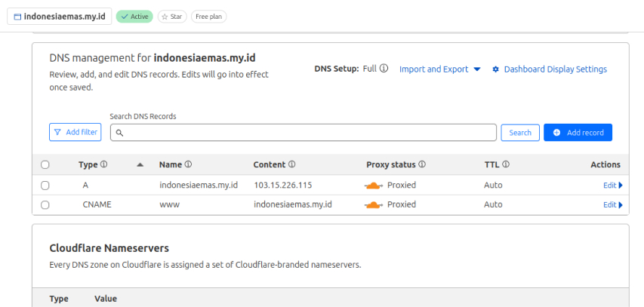Click the orange proxied cloud icon in the CNAME row
Image resolution: width=644 pixels, height=307 pixels.
pos(374,205)
